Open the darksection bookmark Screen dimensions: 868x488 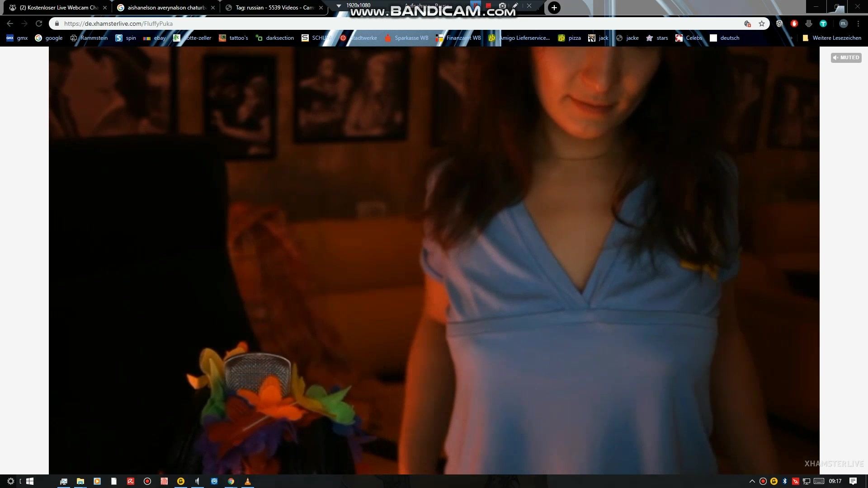(275, 38)
